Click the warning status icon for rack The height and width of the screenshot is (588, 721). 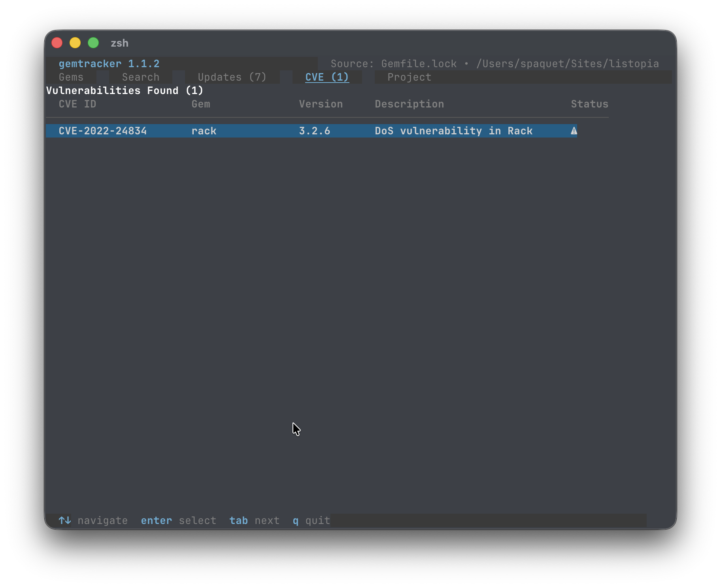574,131
